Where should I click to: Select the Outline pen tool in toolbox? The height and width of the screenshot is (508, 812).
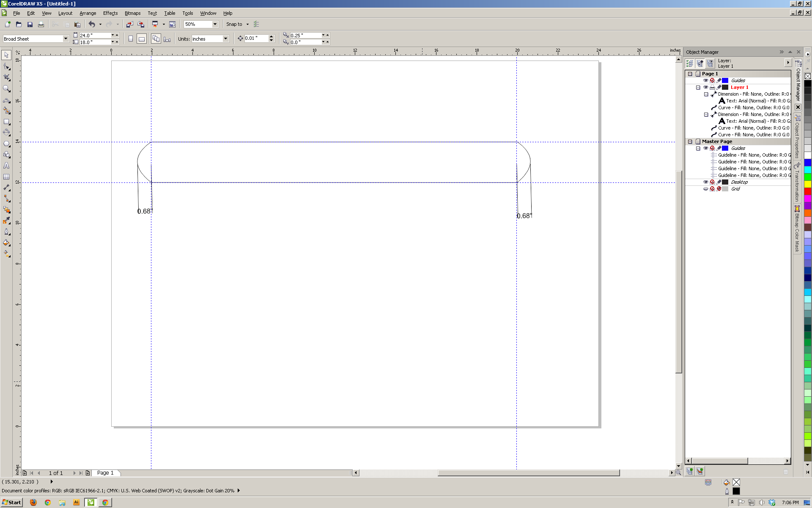point(6,232)
